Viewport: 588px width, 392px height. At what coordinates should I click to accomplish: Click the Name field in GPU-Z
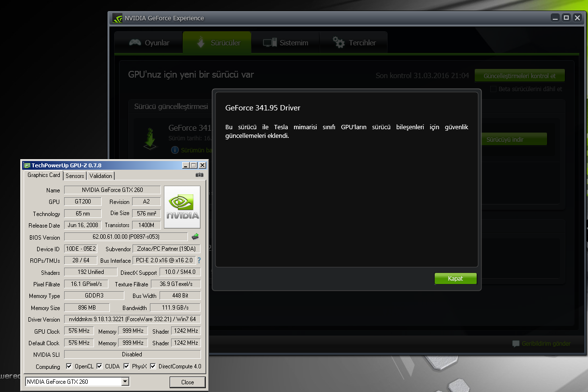(112, 190)
